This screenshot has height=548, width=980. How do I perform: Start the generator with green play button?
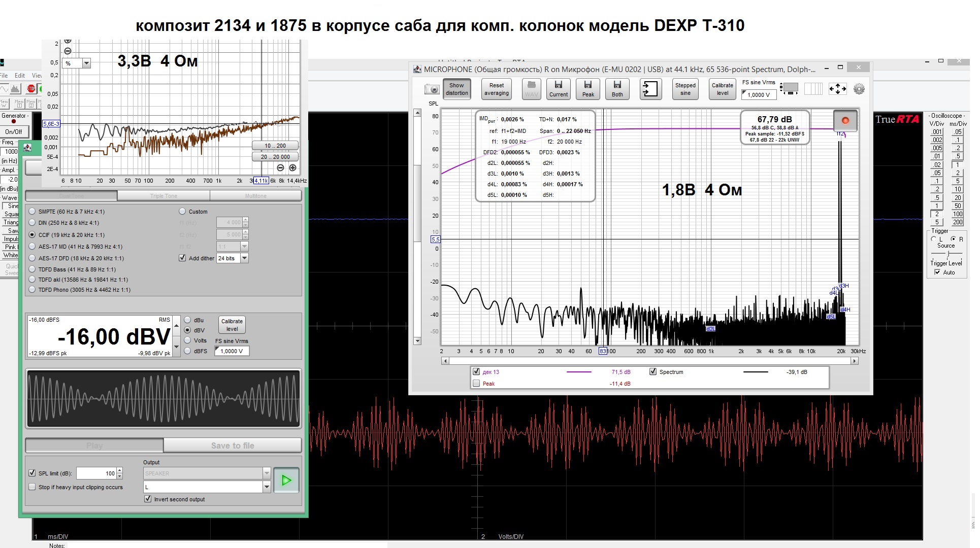pos(286,480)
